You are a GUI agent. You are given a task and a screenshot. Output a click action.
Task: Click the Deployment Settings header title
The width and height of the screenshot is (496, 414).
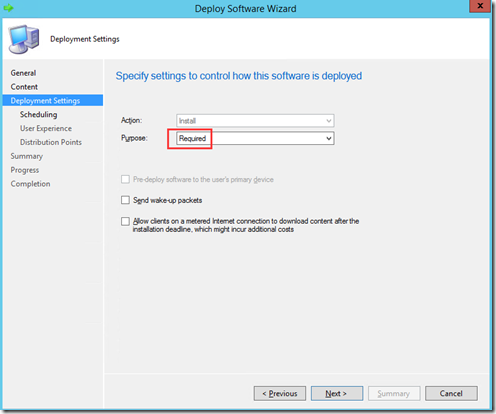coord(85,39)
